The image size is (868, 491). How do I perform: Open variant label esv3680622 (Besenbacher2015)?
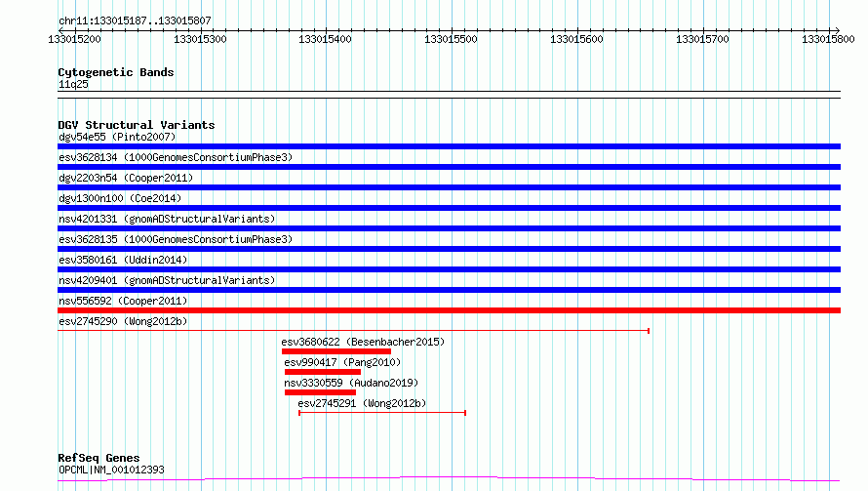[363, 342]
